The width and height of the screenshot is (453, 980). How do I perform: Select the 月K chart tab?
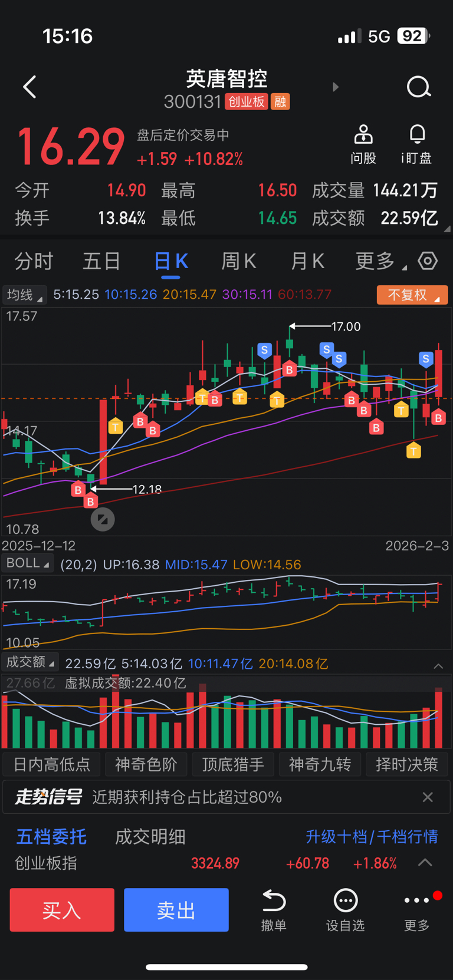point(307,261)
